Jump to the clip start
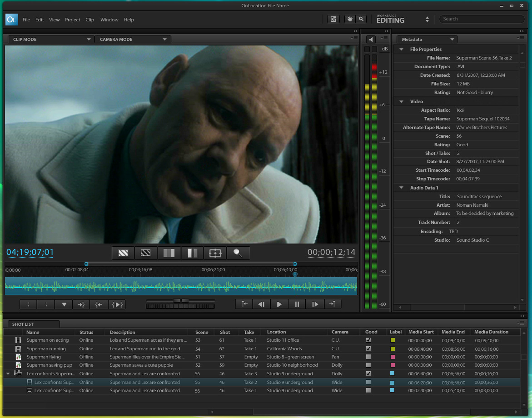Screen dimensions: 532x418 [x=244, y=304]
